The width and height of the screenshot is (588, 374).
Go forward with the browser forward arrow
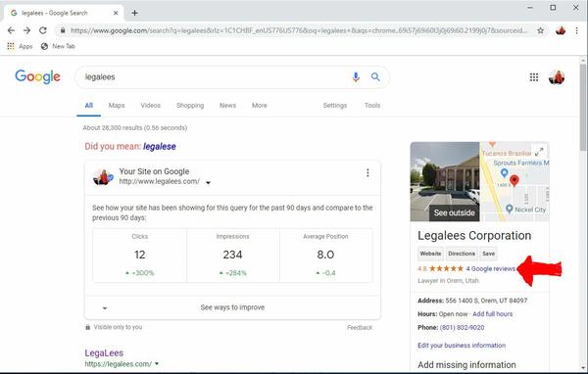(26, 30)
